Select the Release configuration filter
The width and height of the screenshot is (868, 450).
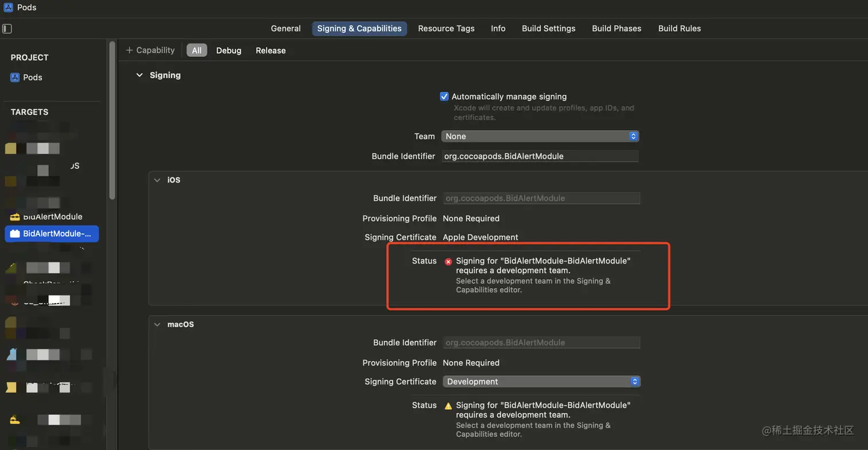click(270, 51)
